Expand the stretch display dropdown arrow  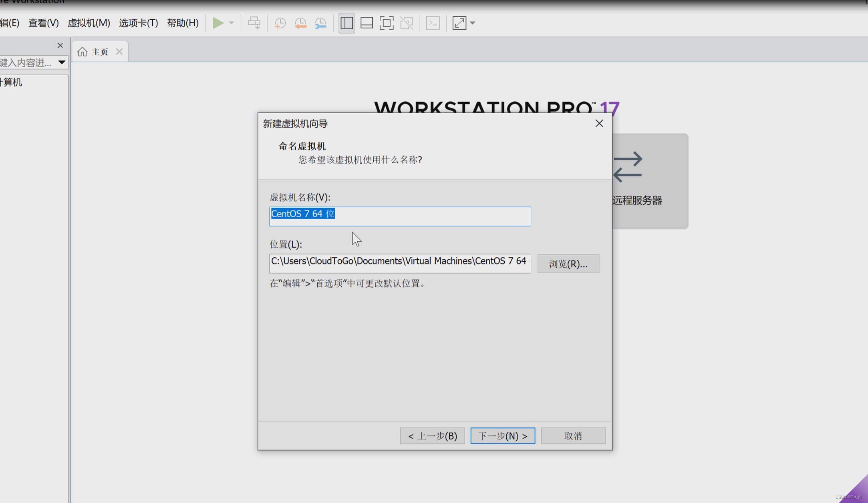473,23
